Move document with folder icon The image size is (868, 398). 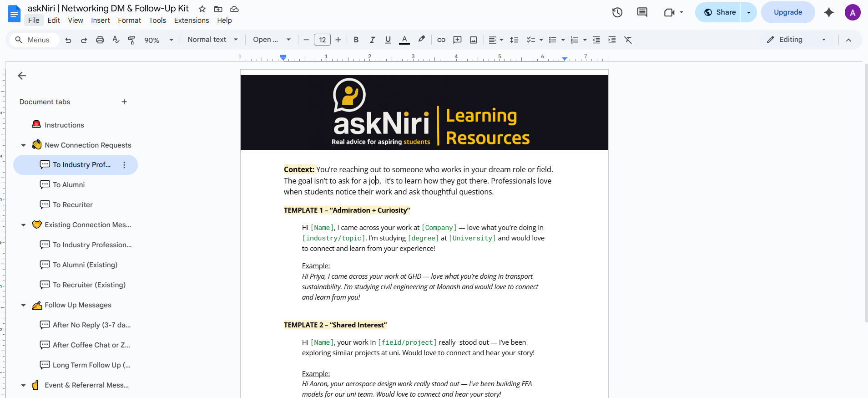click(218, 9)
